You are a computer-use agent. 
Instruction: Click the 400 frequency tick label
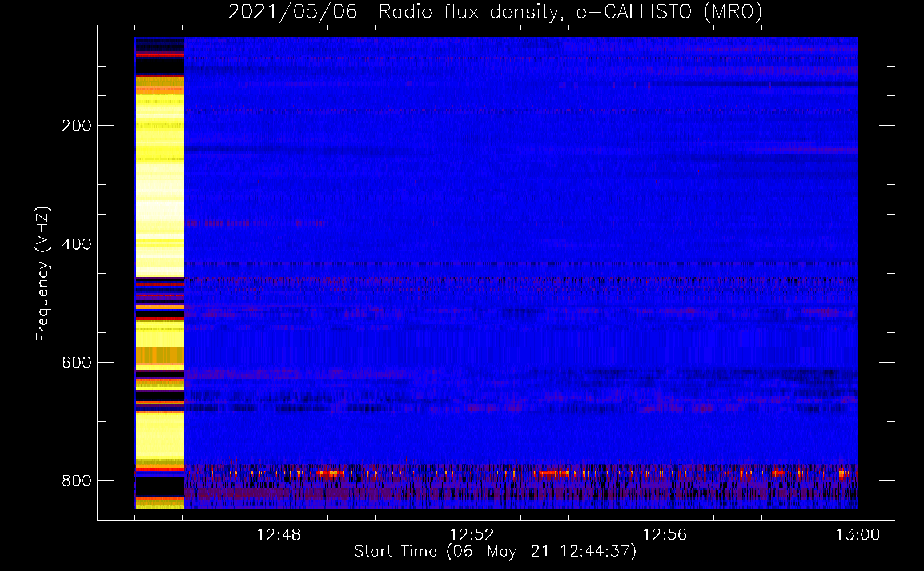pos(77,244)
